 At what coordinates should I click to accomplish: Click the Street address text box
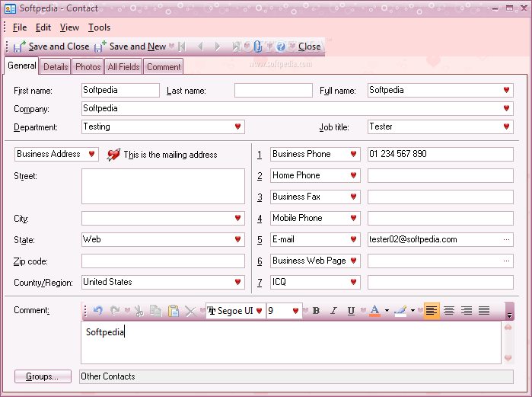point(163,187)
